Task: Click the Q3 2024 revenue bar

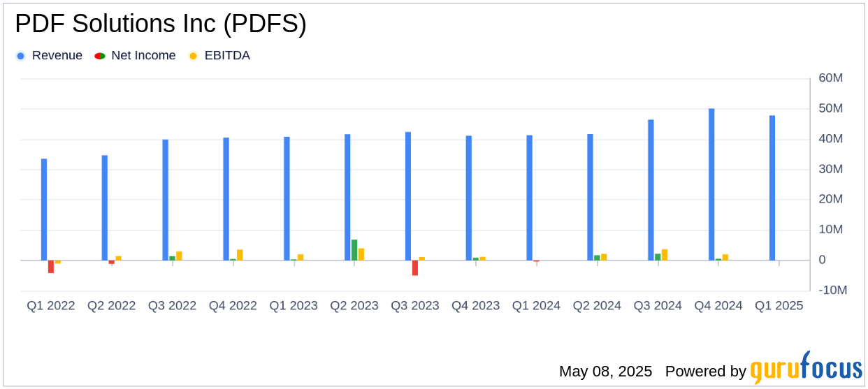Action: point(651,190)
